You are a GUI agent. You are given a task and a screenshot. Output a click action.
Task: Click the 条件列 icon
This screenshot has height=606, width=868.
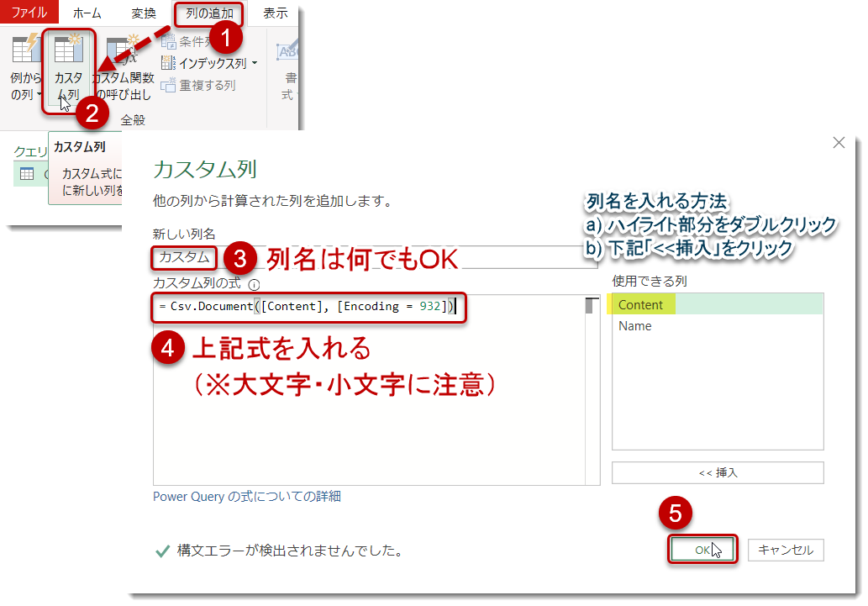coord(168,41)
